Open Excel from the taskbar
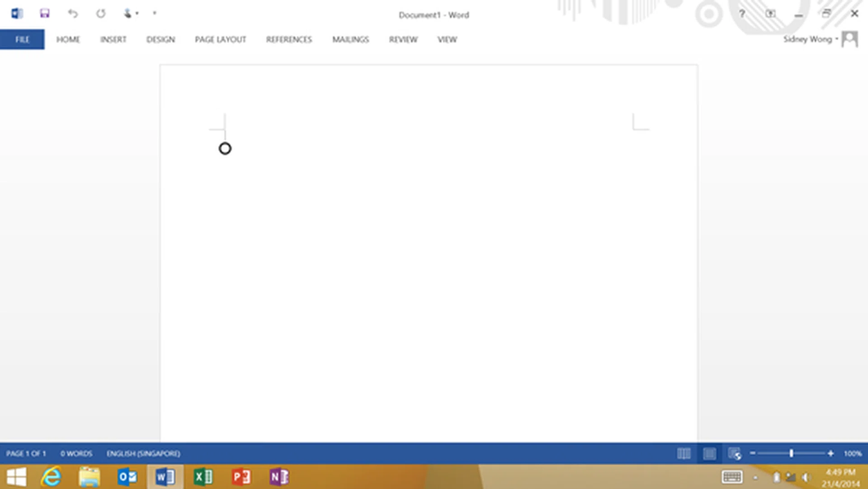The image size is (868, 489). (204, 477)
